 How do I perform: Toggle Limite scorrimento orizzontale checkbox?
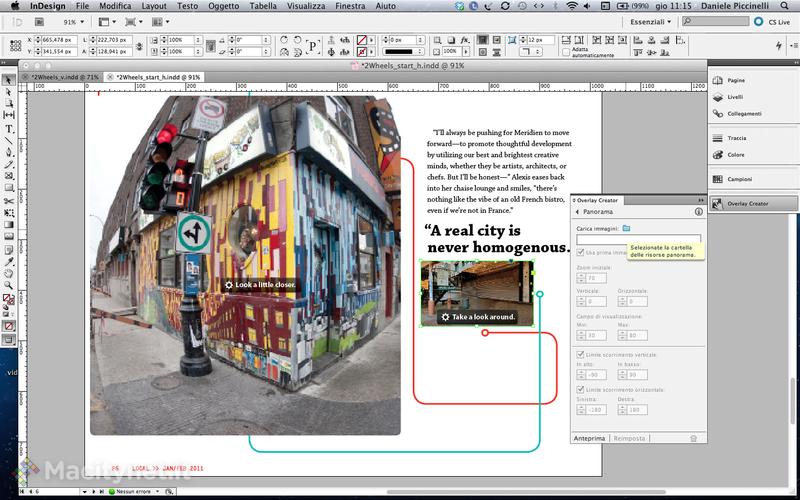(x=580, y=388)
